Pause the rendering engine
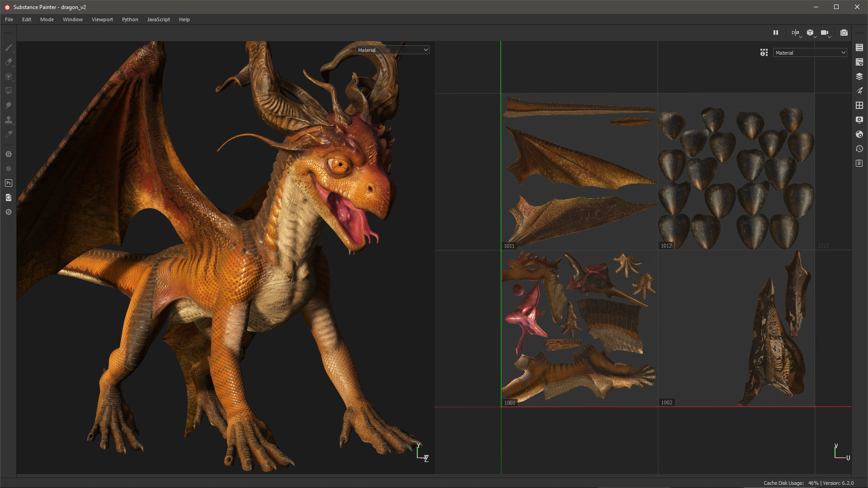Screen dimensions: 868x488 click(x=776, y=33)
